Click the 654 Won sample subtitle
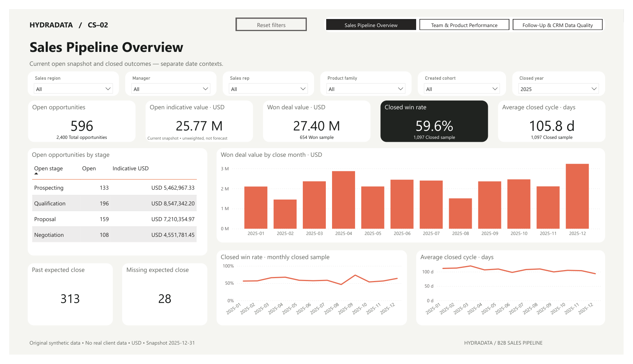 point(317,137)
